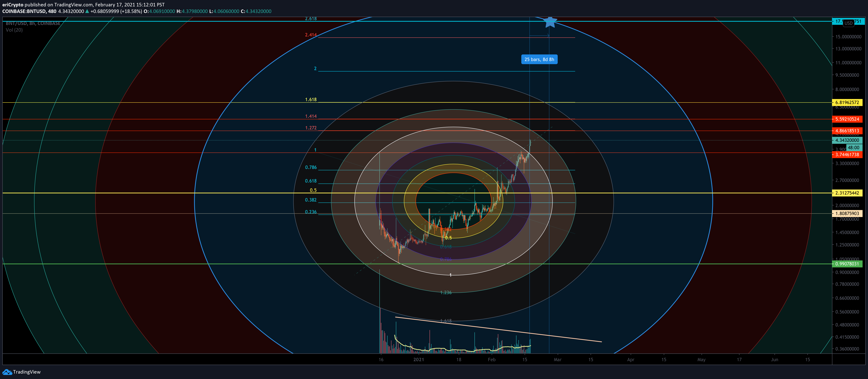Click the 1.272 Fibonacci level label
This screenshot has height=379, width=868.
click(311, 128)
